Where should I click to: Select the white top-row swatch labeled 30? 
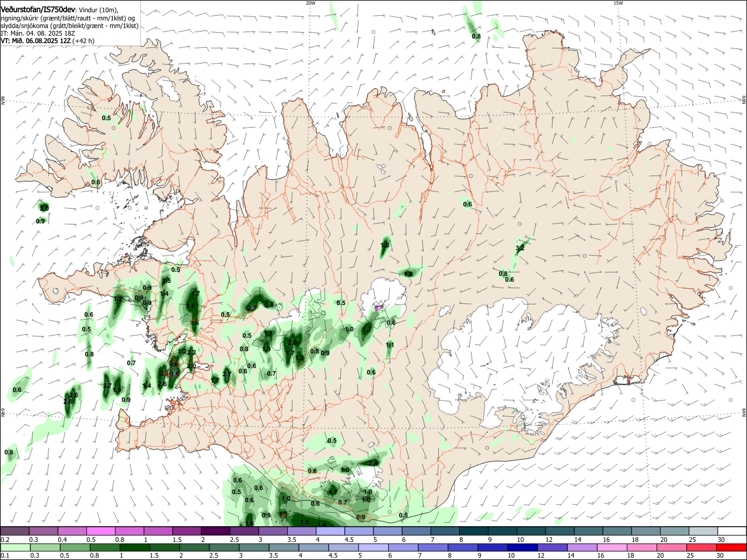[731, 531]
